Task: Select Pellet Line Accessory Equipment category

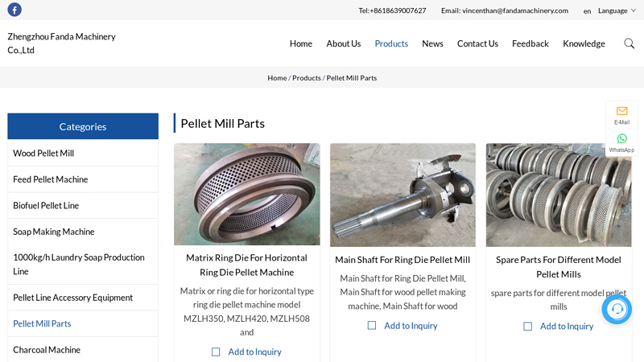Action: click(83, 298)
